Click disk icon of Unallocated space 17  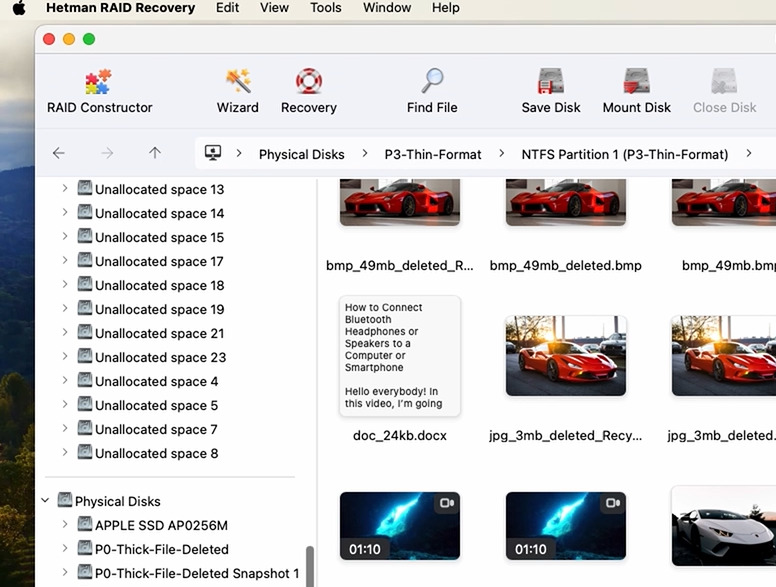click(x=85, y=260)
